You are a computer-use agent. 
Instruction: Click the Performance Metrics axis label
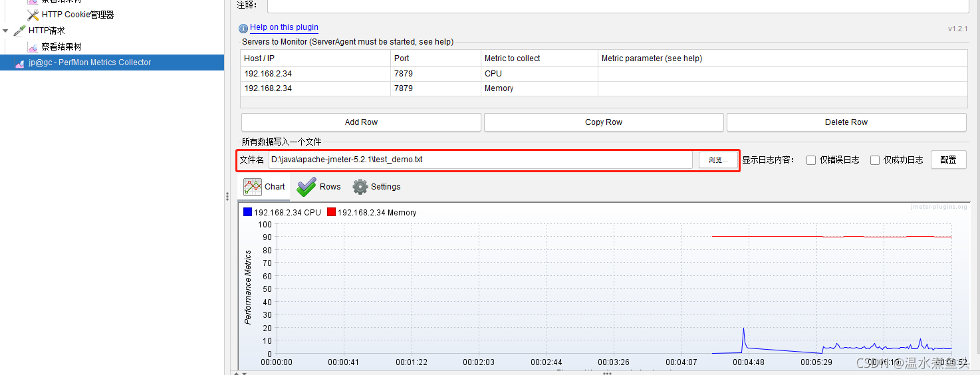248,287
